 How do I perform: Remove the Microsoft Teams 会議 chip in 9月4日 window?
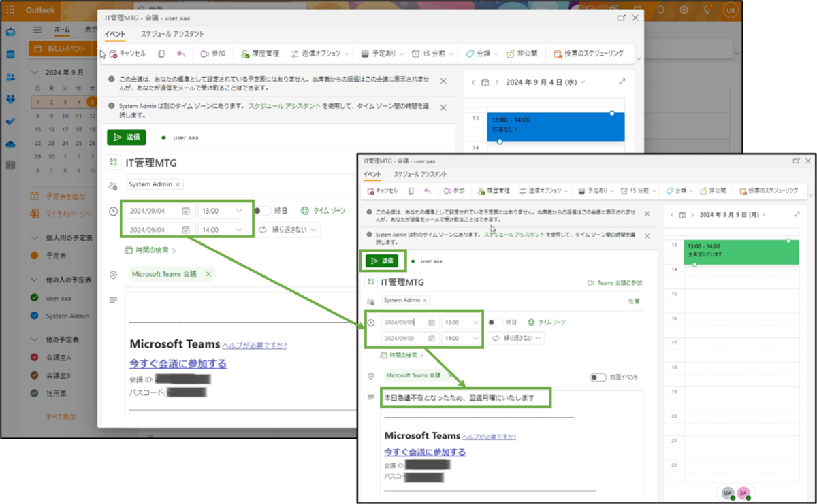point(208,274)
